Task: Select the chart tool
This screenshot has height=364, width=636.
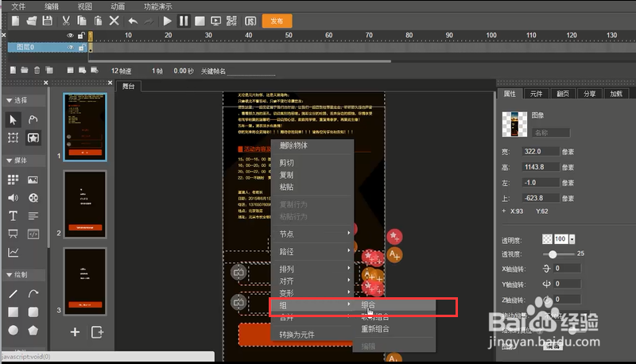Action: click(x=13, y=253)
